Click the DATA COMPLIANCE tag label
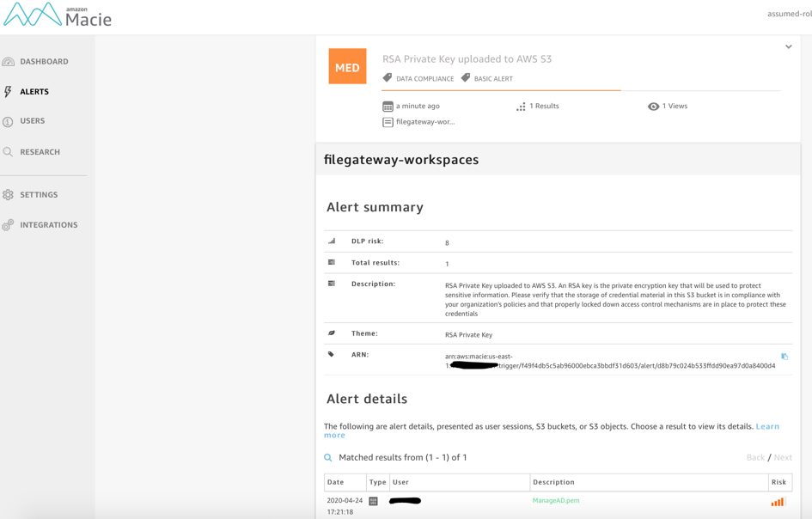Viewport: 812px width, 519px height. click(425, 79)
